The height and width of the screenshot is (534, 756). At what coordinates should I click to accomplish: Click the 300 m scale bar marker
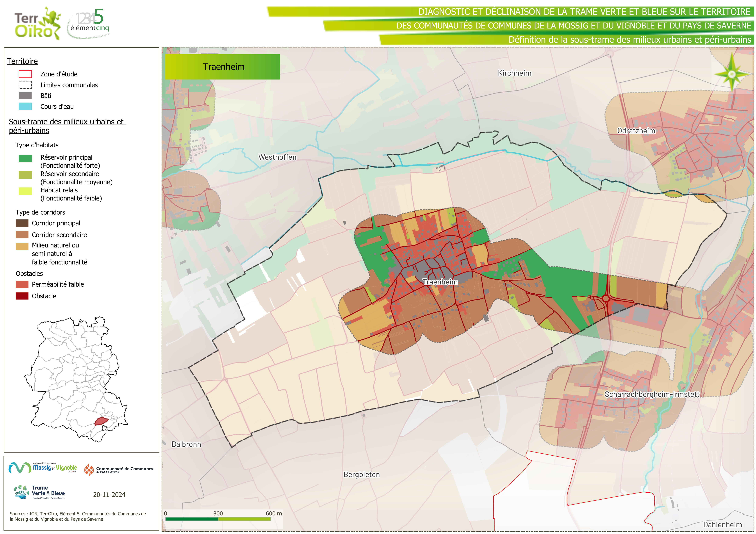pos(218,514)
